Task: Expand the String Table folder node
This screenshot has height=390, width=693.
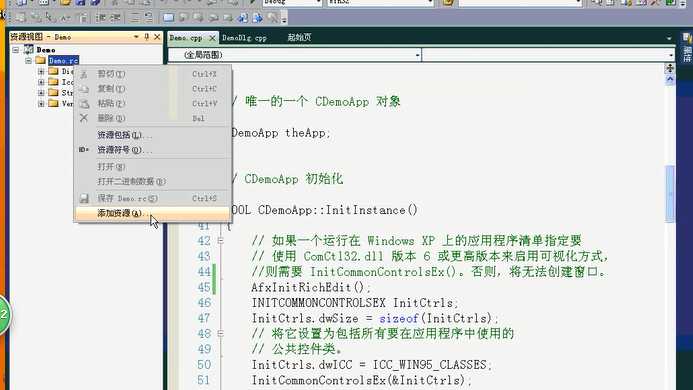Action: [41, 93]
